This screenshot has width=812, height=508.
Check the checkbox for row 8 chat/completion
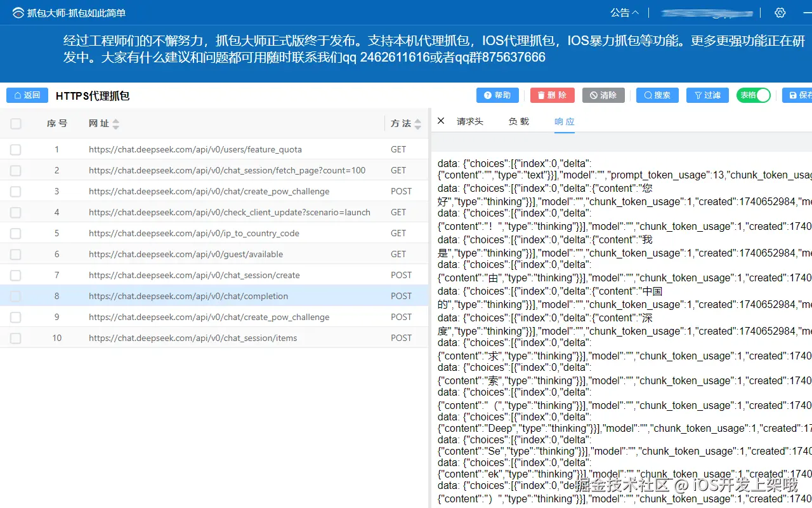pyautogui.click(x=16, y=297)
